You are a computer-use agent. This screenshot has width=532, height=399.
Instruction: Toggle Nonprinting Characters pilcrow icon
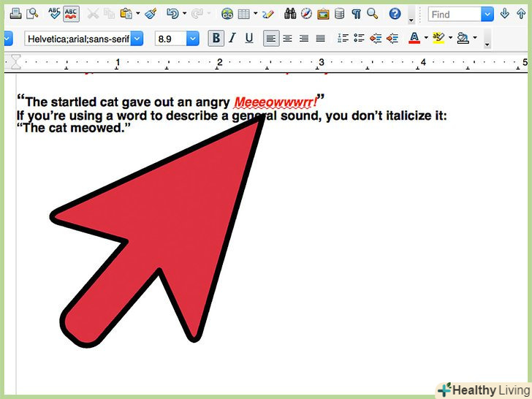(x=356, y=14)
